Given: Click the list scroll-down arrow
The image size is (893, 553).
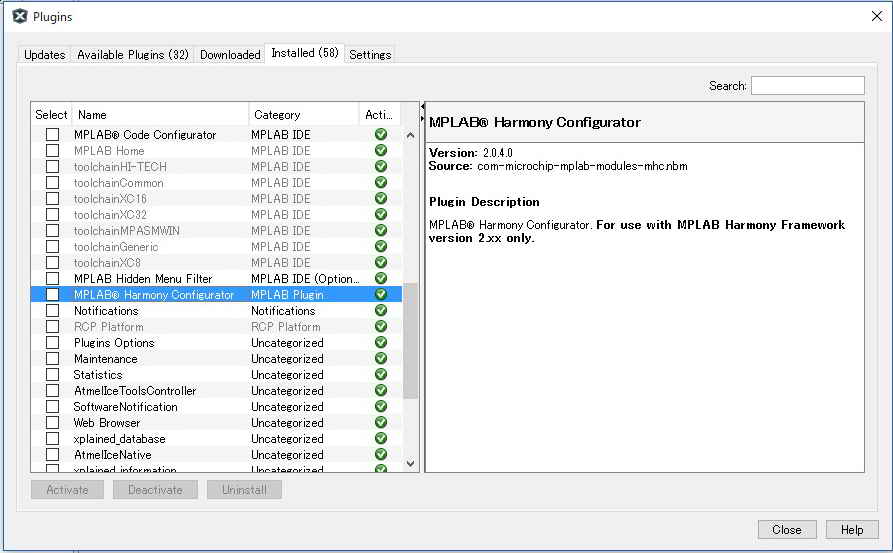Looking at the screenshot, I should pos(410,464).
